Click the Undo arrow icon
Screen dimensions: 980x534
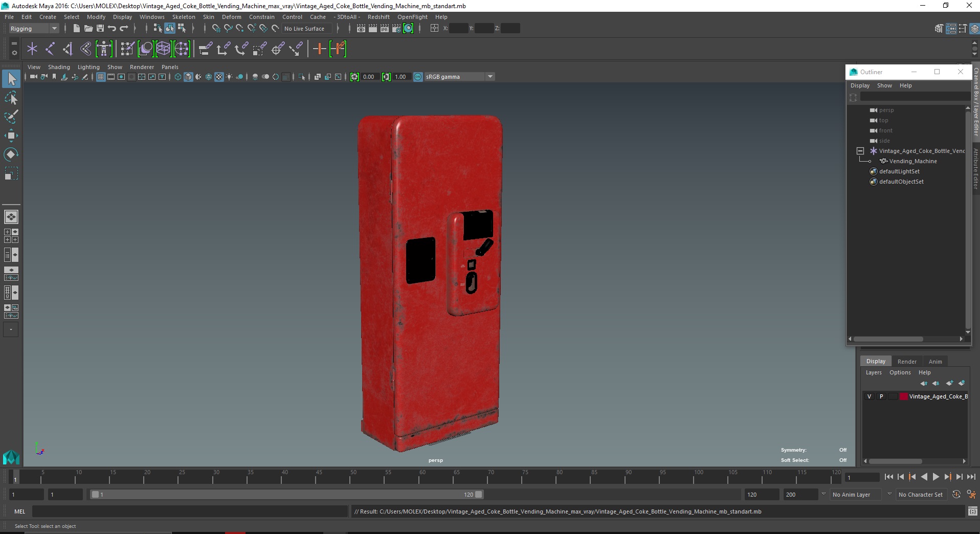click(x=112, y=29)
